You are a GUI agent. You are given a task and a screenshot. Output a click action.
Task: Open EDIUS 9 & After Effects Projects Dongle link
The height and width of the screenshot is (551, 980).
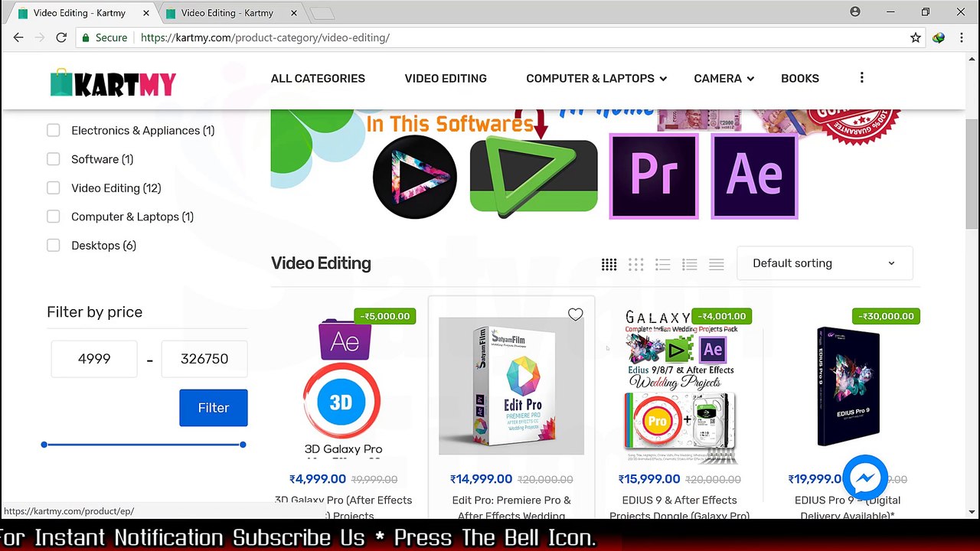[680, 507]
